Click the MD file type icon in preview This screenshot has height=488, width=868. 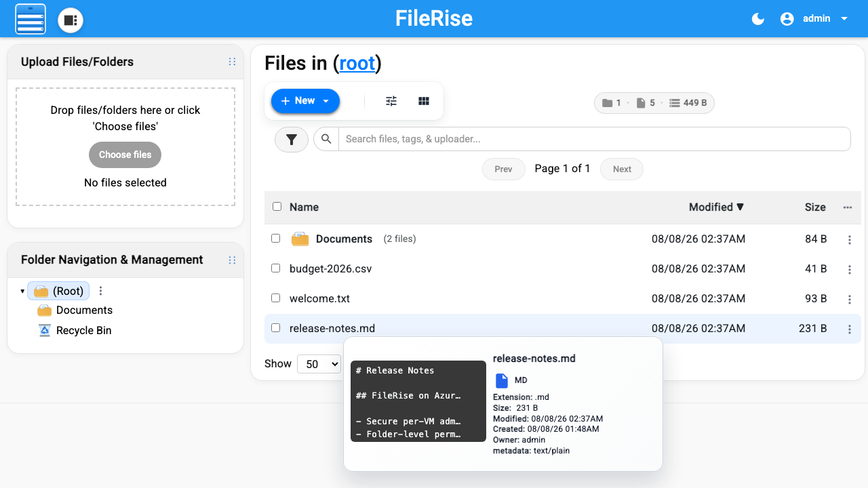(x=502, y=380)
